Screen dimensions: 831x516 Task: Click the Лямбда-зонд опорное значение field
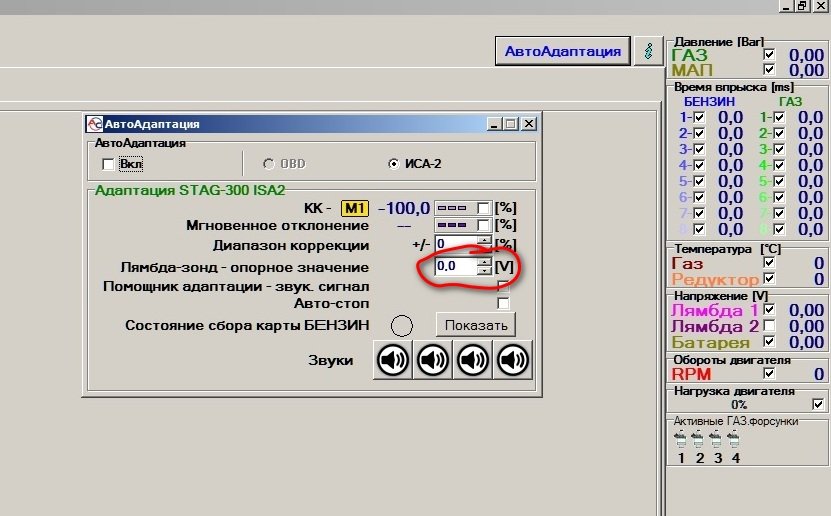click(x=456, y=266)
